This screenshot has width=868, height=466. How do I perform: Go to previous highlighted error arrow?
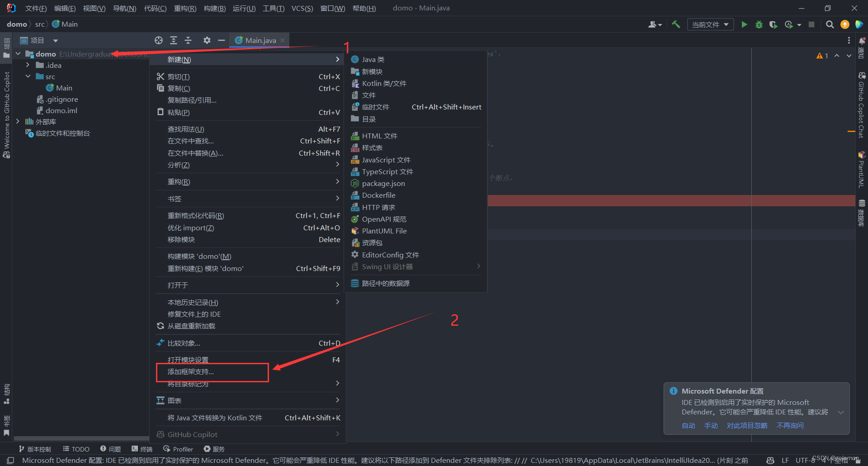[837, 56]
